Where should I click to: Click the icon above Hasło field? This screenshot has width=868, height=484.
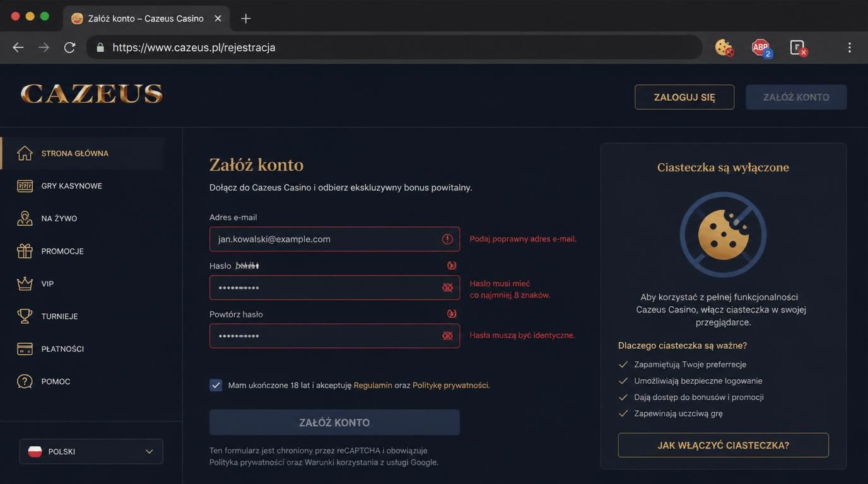tap(452, 265)
